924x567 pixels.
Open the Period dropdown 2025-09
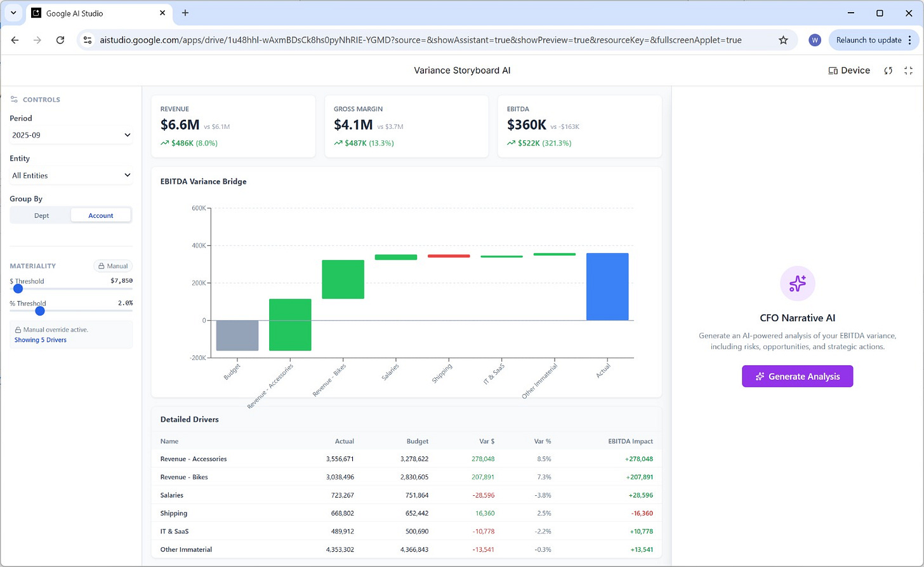(71, 135)
